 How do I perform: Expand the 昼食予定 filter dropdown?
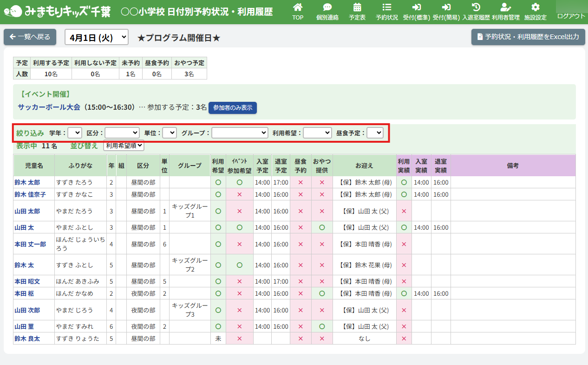(x=375, y=133)
